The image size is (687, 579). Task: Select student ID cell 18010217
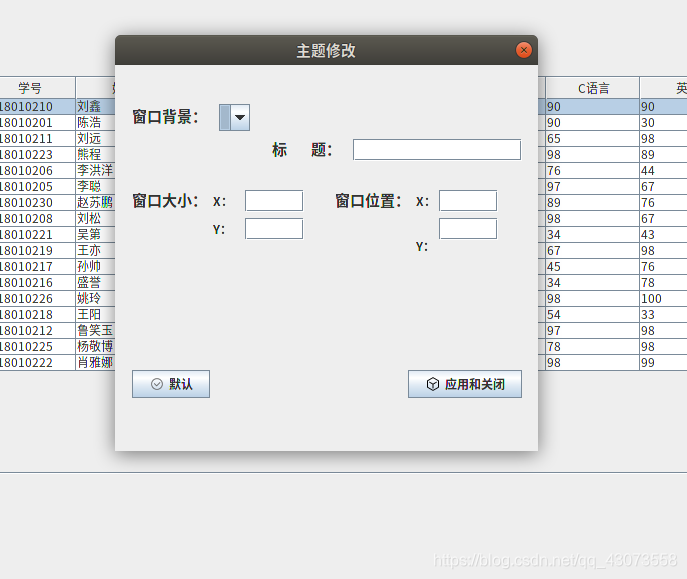pos(38,266)
